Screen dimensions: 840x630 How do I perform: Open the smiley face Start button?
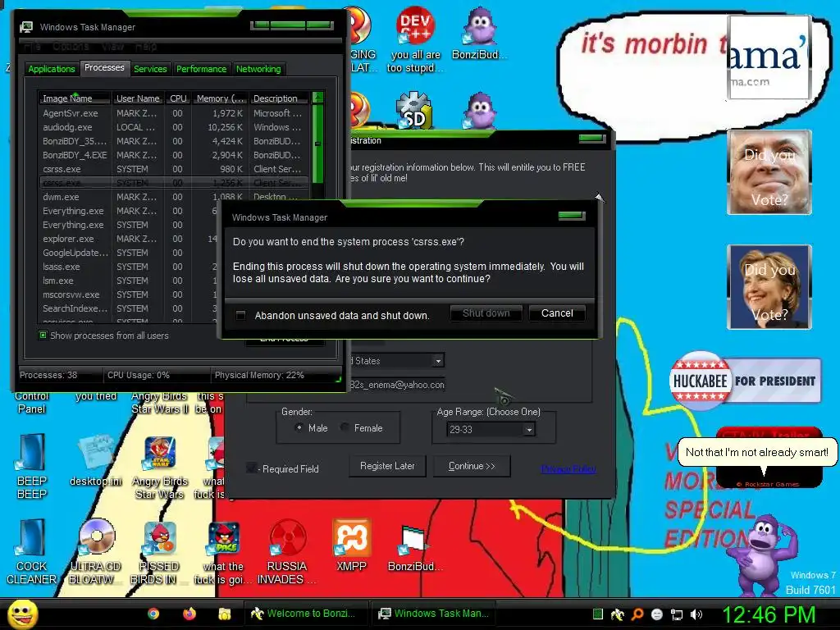pos(22,614)
